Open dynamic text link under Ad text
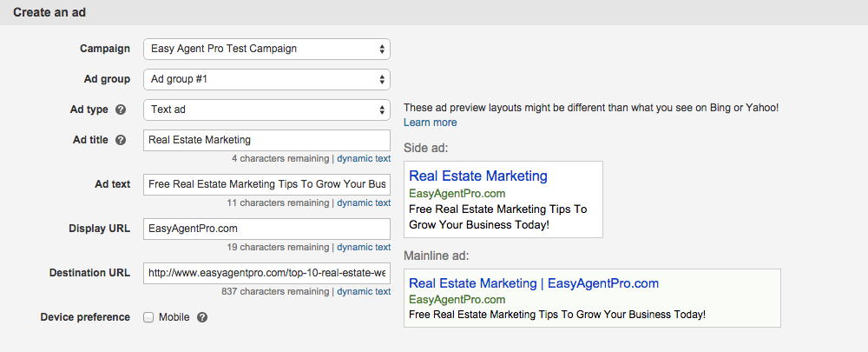The width and height of the screenshot is (868, 352). (x=364, y=203)
